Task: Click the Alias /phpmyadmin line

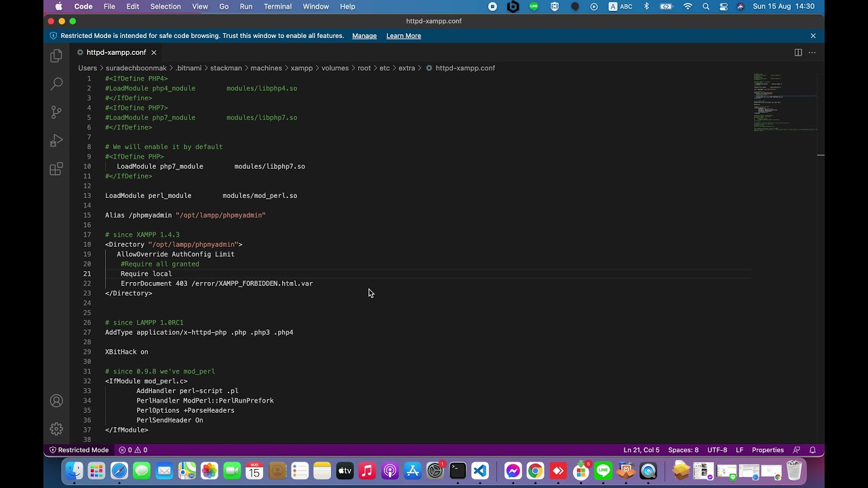Action: tap(185, 215)
